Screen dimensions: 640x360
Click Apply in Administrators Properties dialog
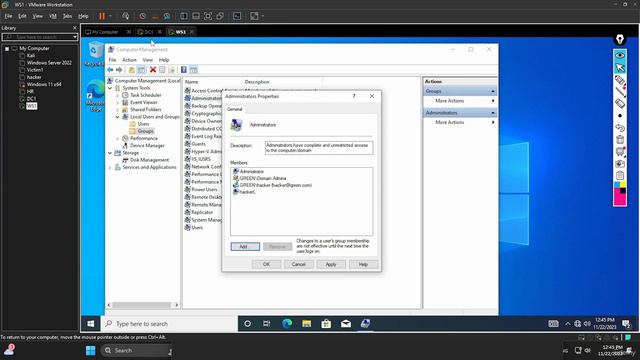[x=331, y=264]
